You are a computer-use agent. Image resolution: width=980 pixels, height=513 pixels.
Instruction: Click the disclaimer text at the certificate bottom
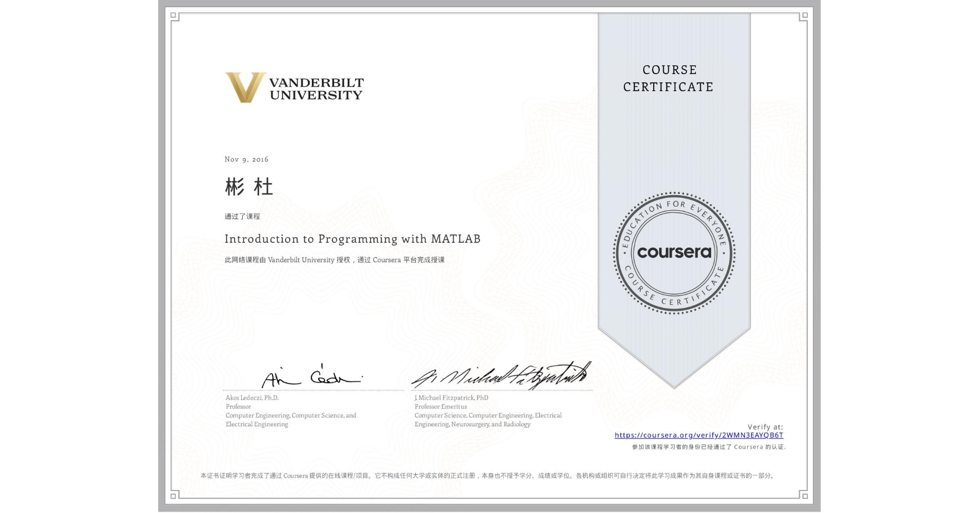(x=488, y=475)
